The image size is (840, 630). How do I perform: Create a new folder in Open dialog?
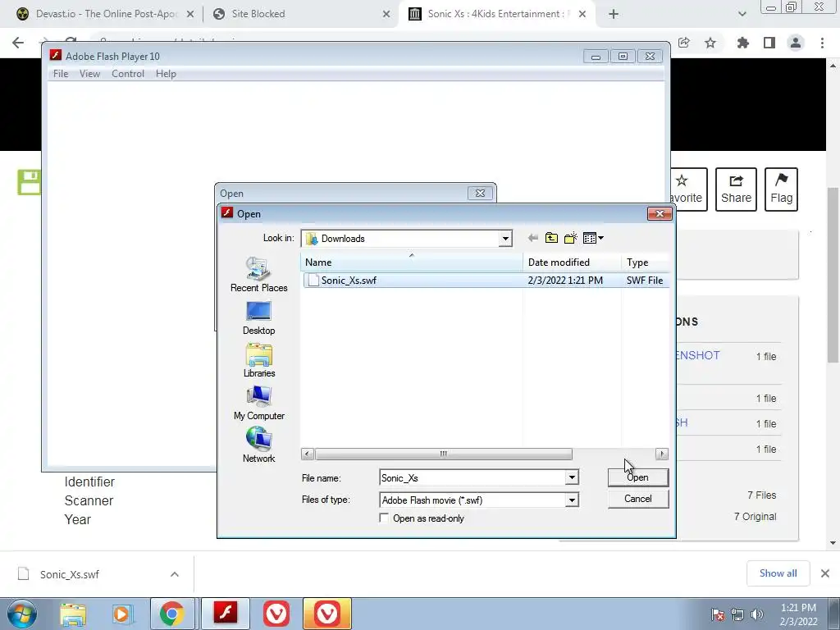pos(571,238)
